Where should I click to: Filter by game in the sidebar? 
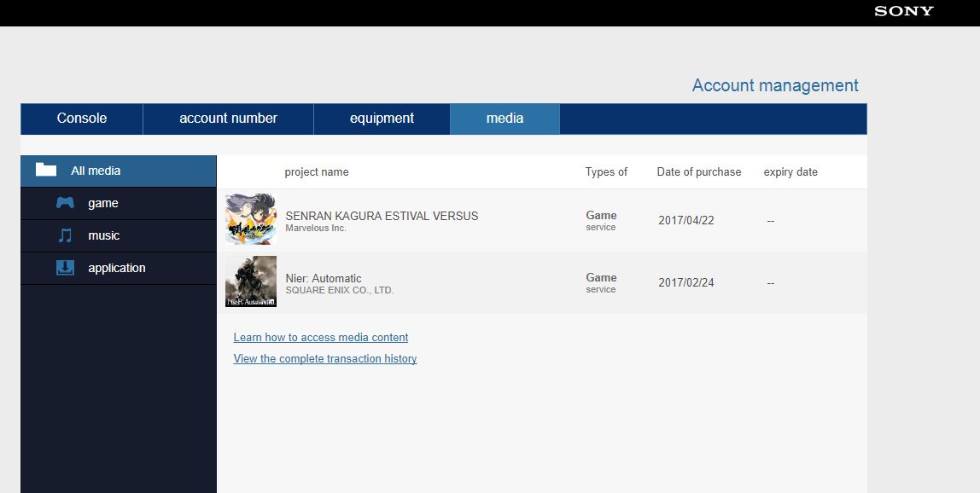[119, 204]
